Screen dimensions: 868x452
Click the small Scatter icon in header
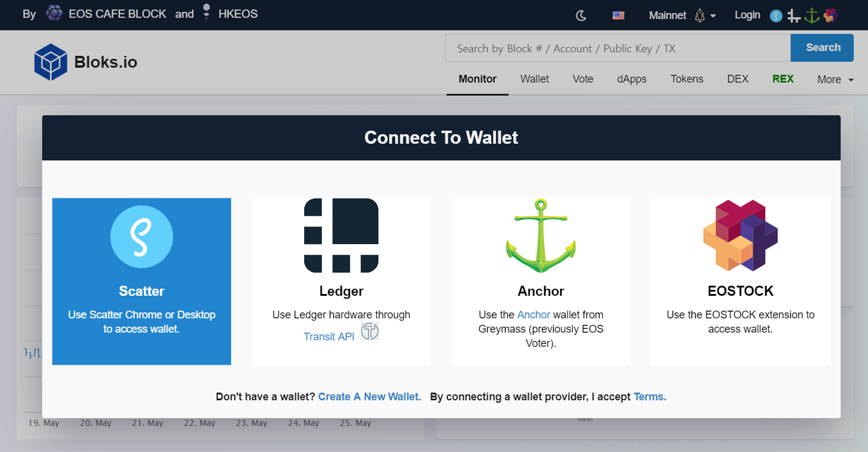click(x=776, y=16)
